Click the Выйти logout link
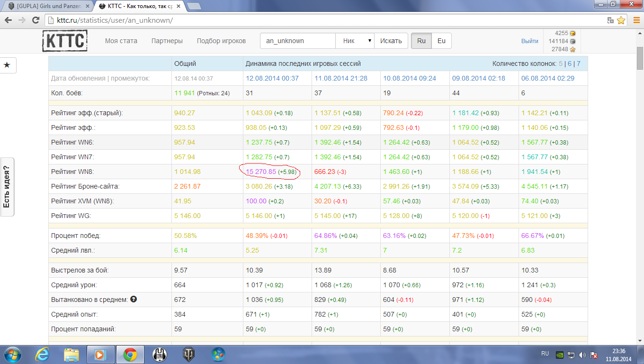The image size is (644, 364). 529,41
